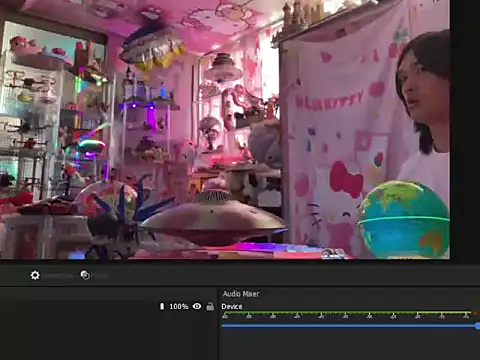Viewport: 480px width, 360px height.
Task: Click the 100% value in the source row
Action: (179, 306)
